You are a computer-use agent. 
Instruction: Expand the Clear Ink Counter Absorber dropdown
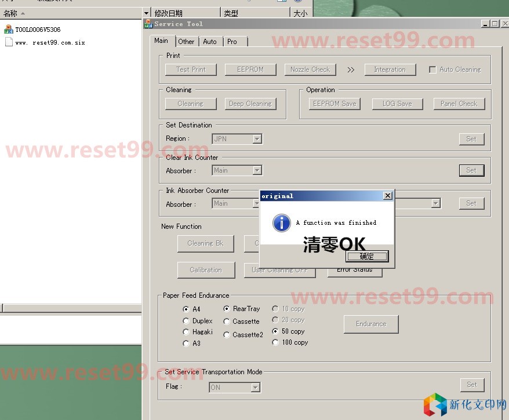[x=257, y=170]
